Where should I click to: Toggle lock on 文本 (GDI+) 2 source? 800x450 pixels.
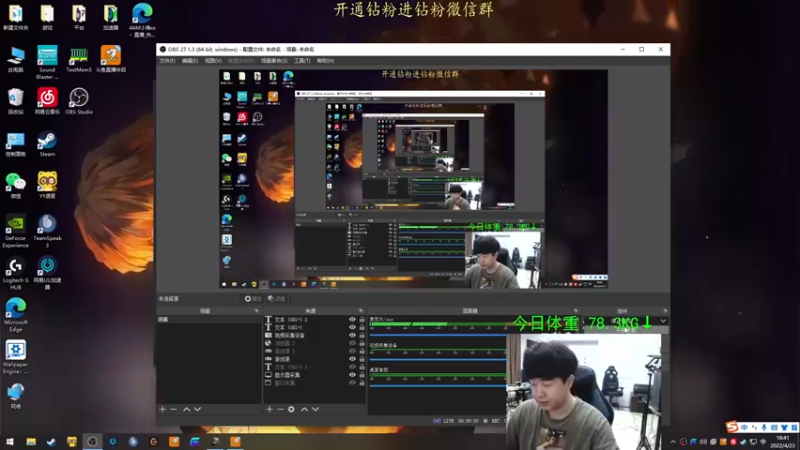pyautogui.click(x=362, y=319)
